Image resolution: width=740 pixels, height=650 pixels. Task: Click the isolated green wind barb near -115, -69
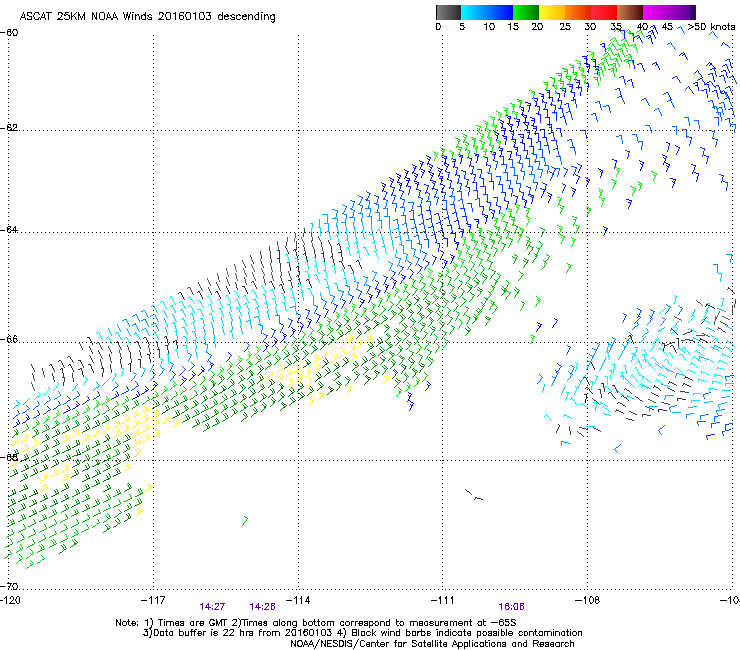point(245,521)
